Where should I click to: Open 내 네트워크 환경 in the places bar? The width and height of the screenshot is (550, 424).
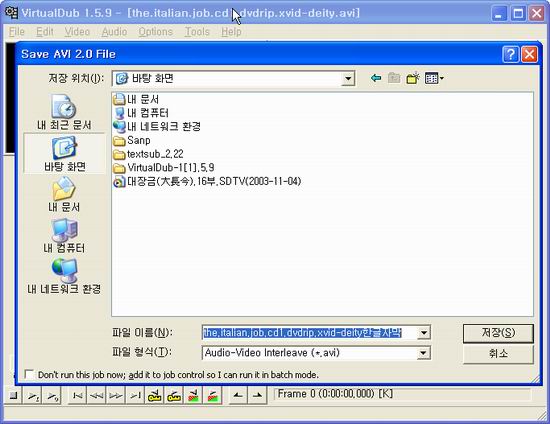[x=64, y=276]
